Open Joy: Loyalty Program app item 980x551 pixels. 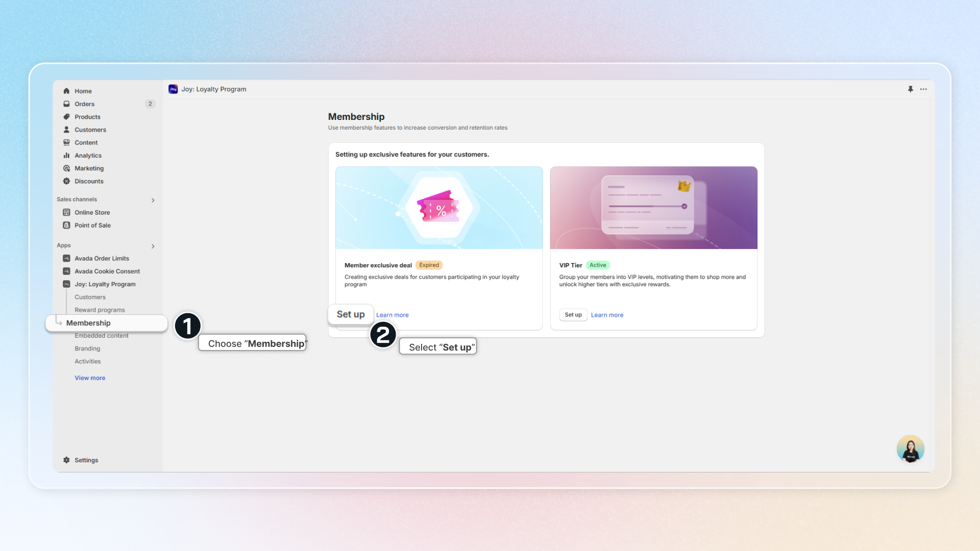(105, 284)
